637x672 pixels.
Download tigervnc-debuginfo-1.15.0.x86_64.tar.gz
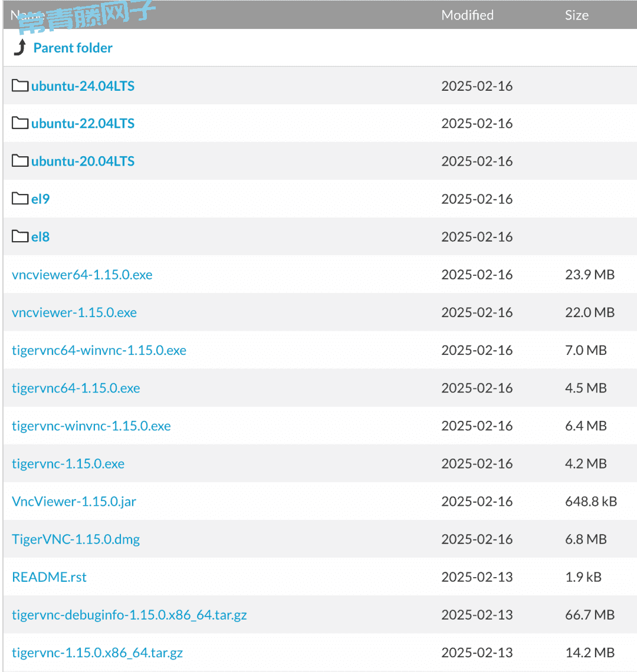point(129,615)
